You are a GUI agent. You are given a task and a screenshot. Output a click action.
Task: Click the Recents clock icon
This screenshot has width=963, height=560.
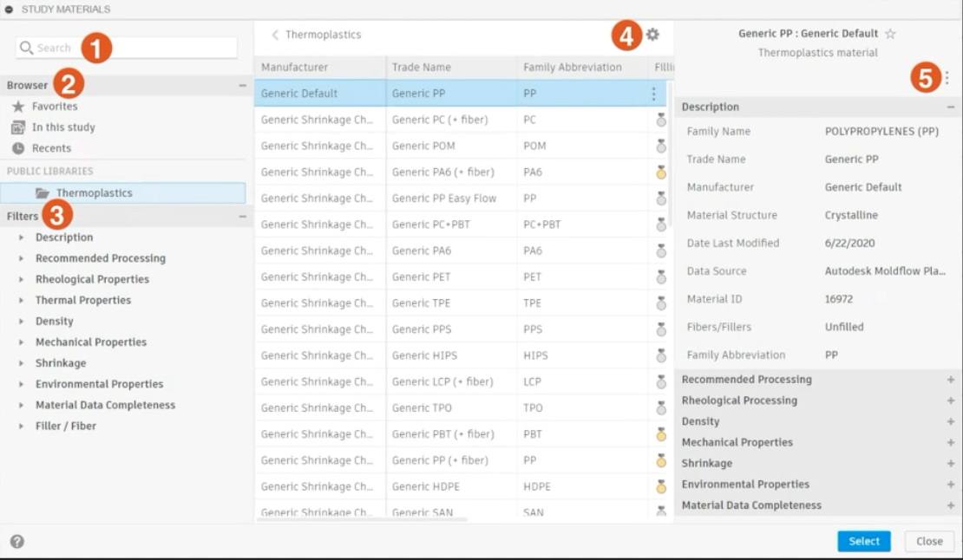(18, 148)
